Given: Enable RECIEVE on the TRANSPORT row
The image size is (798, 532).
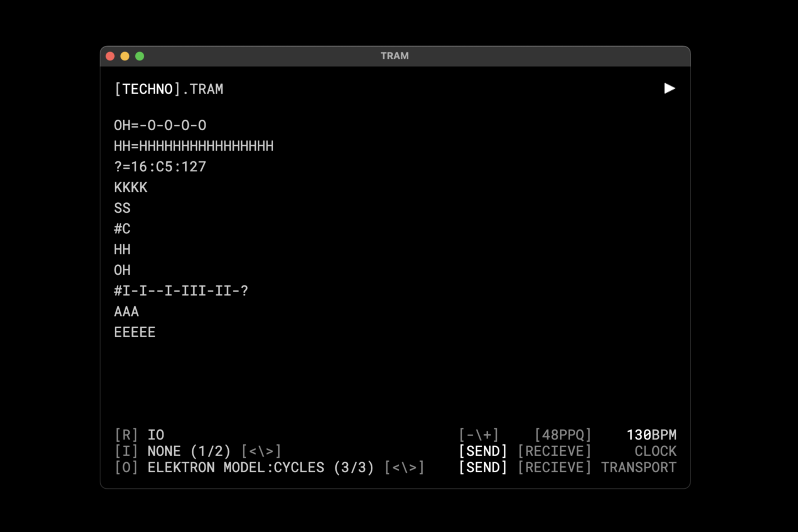Looking at the screenshot, I should 554,468.
